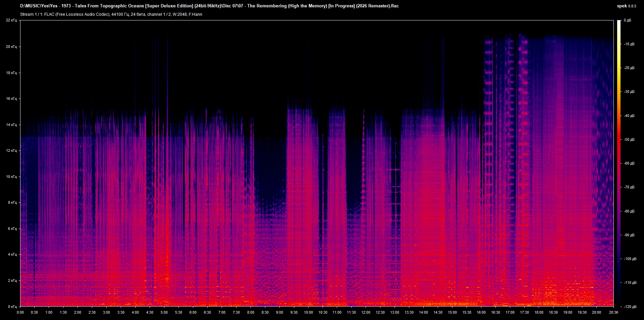Image resolution: width=644 pixels, height=320 pixels.
Task: Click the 10:00 time axis label
Action: (308, 312)
